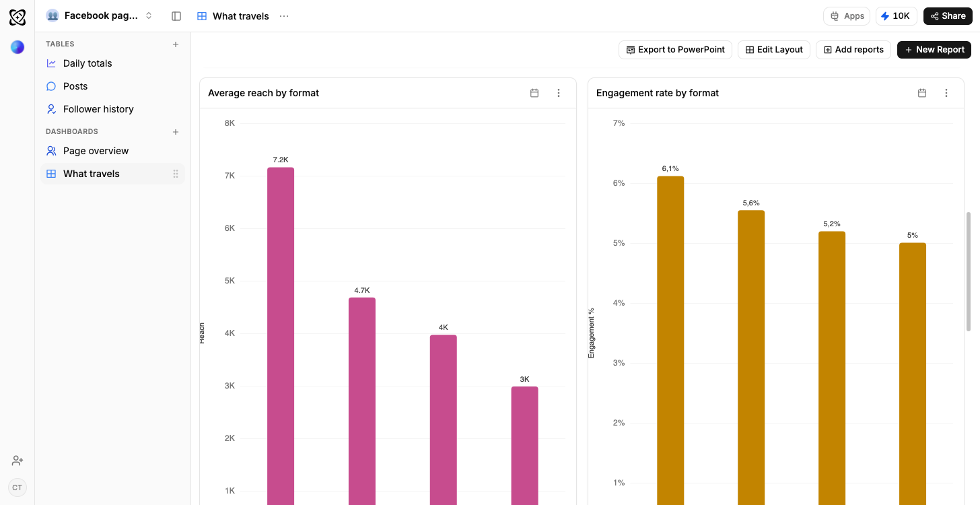The height and width of the screenshot is (505, 980).
Task: Toggle the sidebar panel icon
Action: tap(176, 16)
